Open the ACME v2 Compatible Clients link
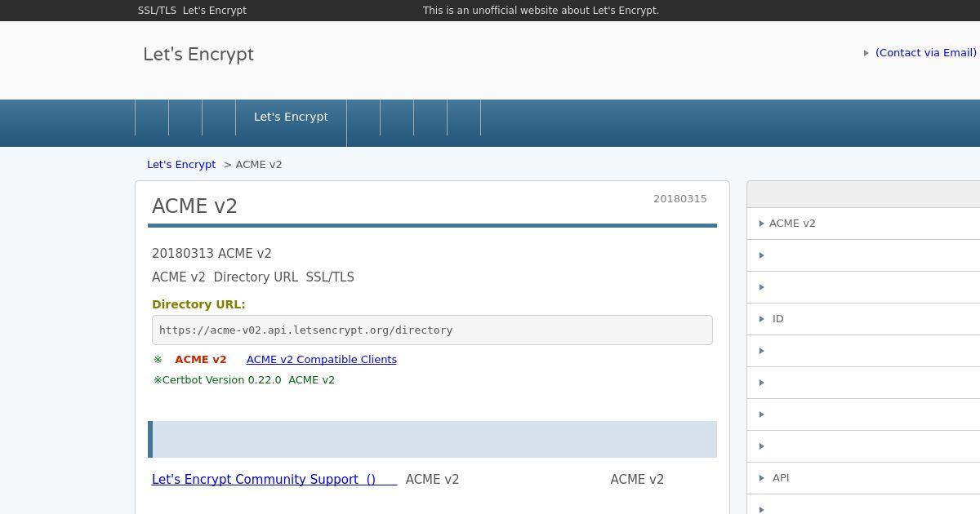The height and width of the screenshot is (514, 980). pos(322,359)
